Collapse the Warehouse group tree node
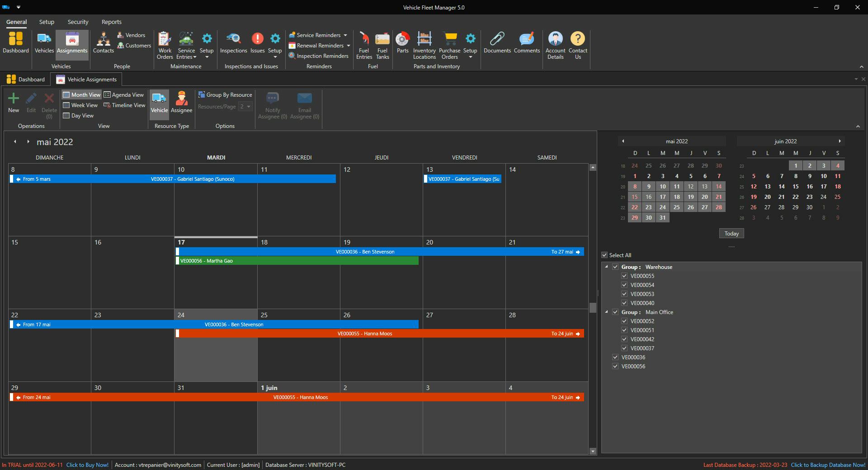This screenshot has height=470, width=868. click(x=607, y=267)
